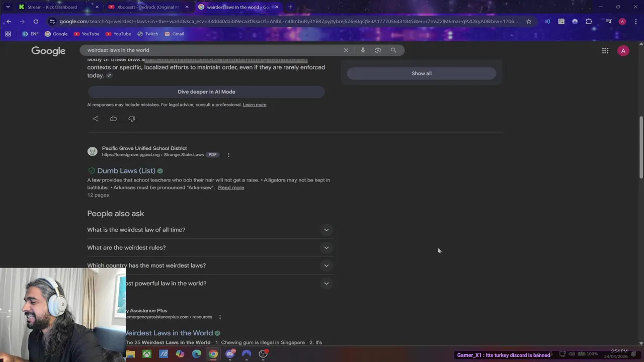Open more options for Pacific Grove result
Screen dimensions: 644x362
coord(228,155)
